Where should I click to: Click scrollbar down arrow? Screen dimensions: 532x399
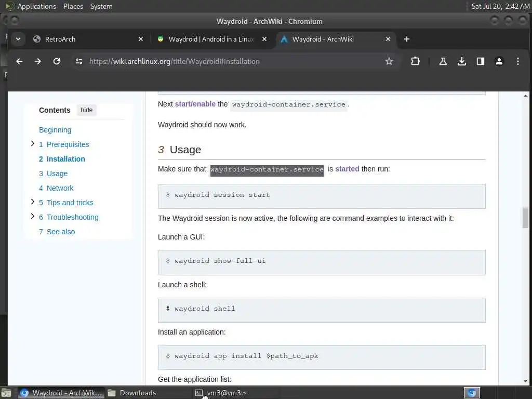click(x=525, y=381)
